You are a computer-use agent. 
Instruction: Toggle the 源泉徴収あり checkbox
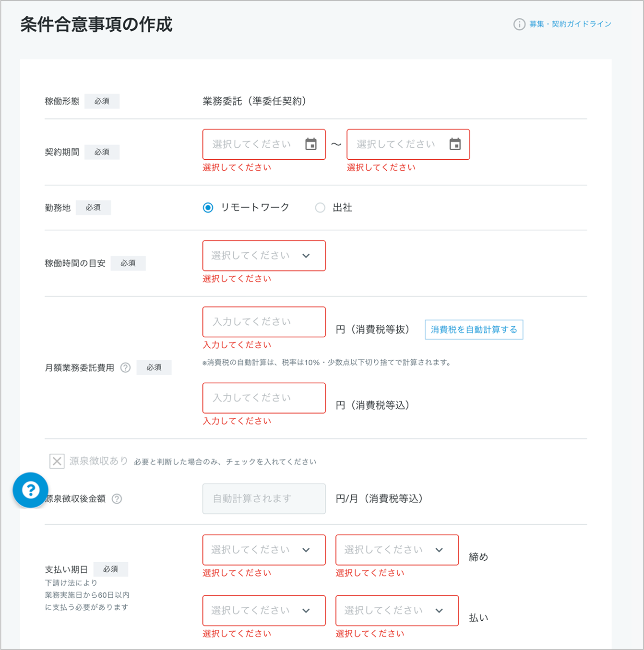(x=57, y=461)
